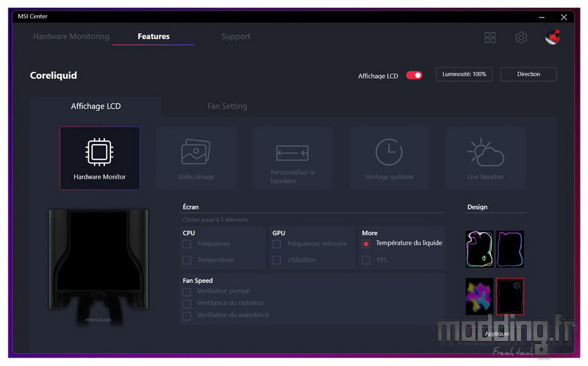Image resolution: width=588 pixels, height=366 pixels.
Task: Enable the FPS checkbox
Action: pos(366,260)
